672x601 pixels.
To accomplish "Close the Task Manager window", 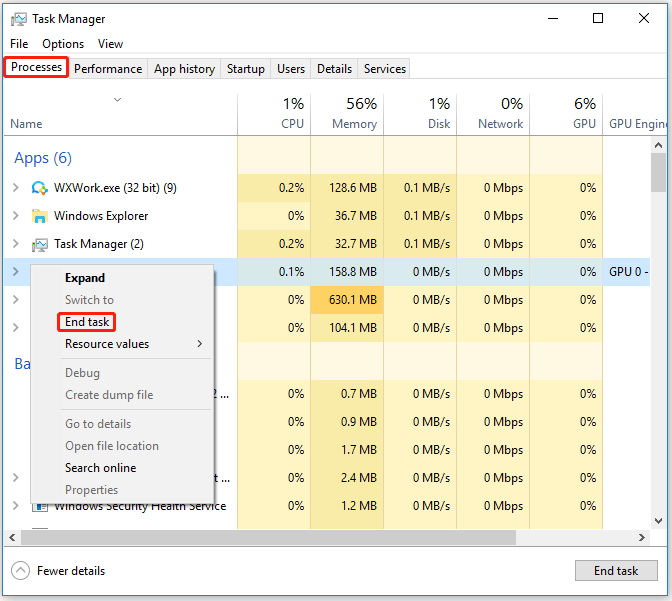I will [644, 18].
